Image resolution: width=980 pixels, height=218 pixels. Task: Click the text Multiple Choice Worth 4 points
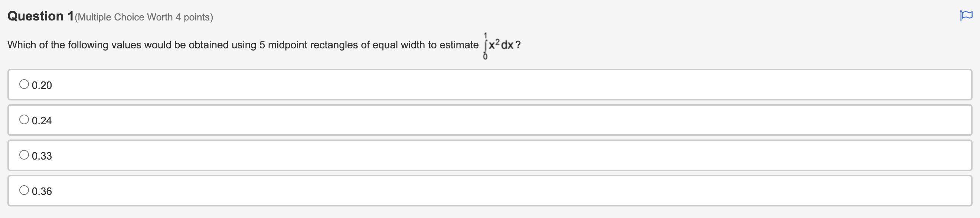144,17
